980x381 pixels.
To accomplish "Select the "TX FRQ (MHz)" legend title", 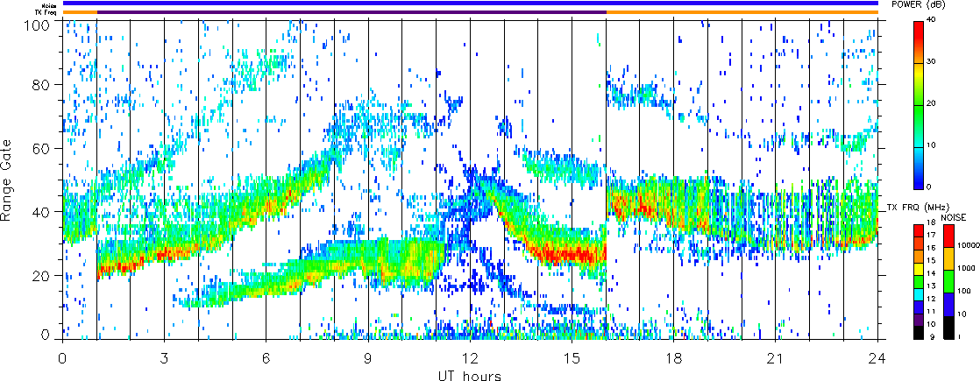I will coord(920,207).
